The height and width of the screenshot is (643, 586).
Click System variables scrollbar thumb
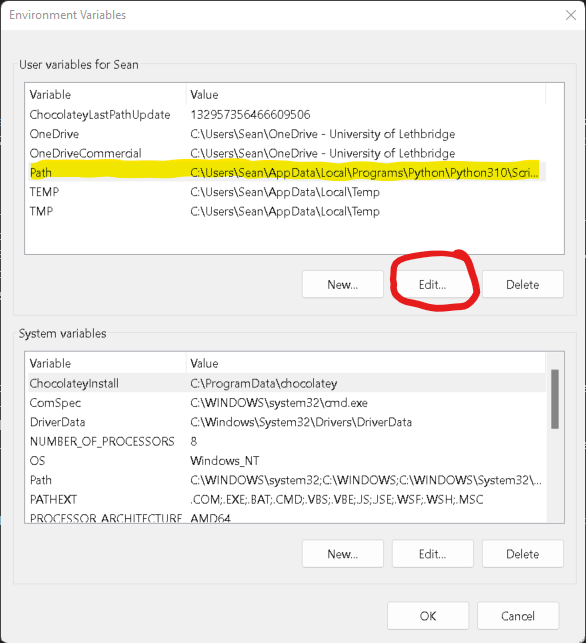point(555,399)
